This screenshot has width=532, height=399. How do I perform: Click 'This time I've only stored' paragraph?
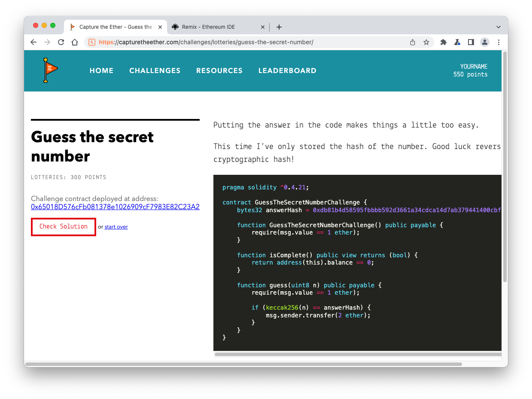[x=357, y=153]
